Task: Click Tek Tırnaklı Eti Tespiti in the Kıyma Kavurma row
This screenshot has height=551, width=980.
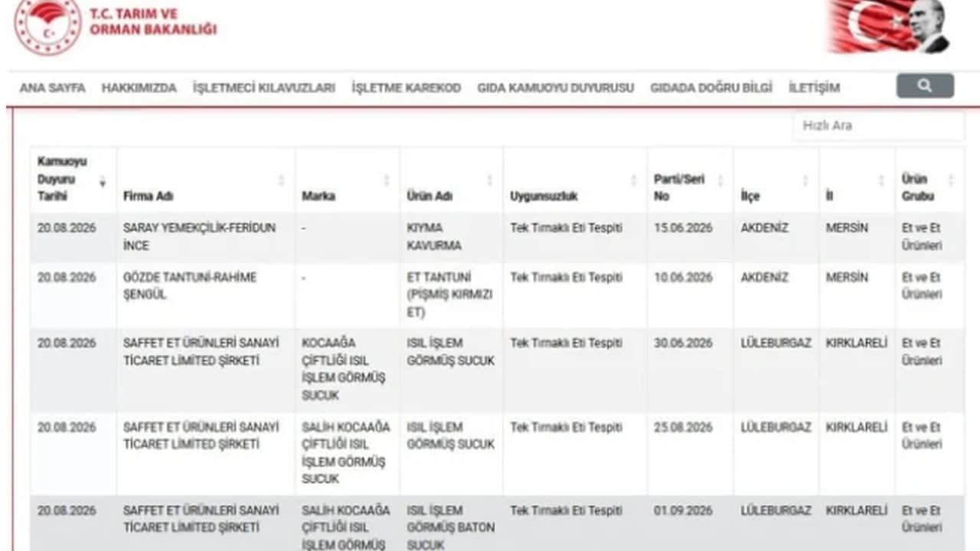Action: point(567,228)
